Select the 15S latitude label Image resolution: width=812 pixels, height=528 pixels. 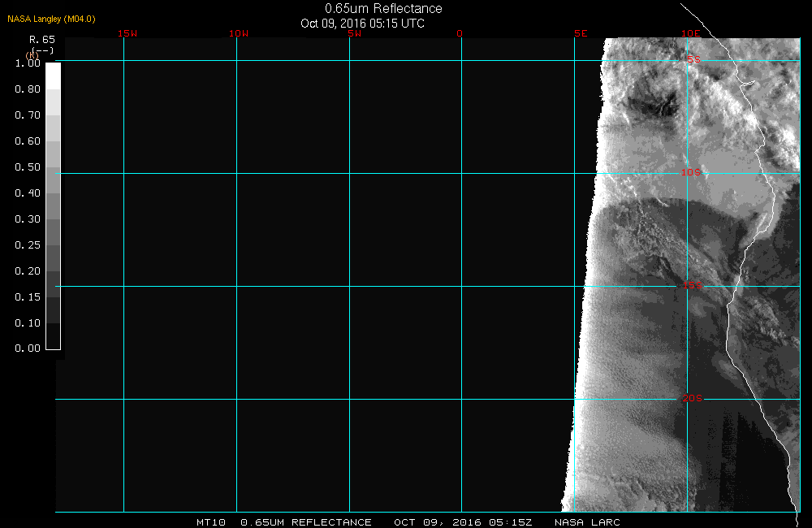coord(693,285)
